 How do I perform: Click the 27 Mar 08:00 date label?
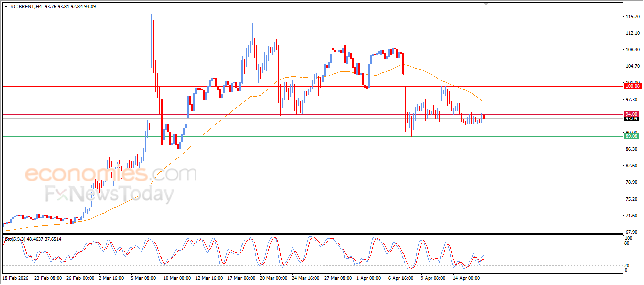pos(339,278)
